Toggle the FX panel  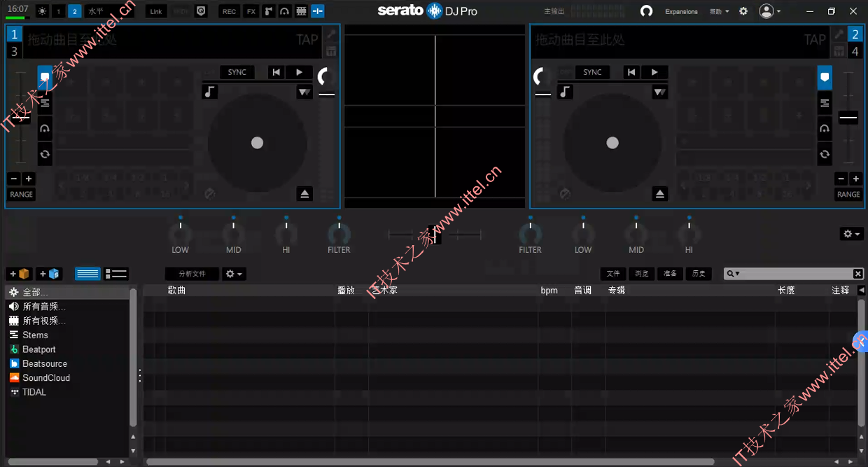[251, 11]
